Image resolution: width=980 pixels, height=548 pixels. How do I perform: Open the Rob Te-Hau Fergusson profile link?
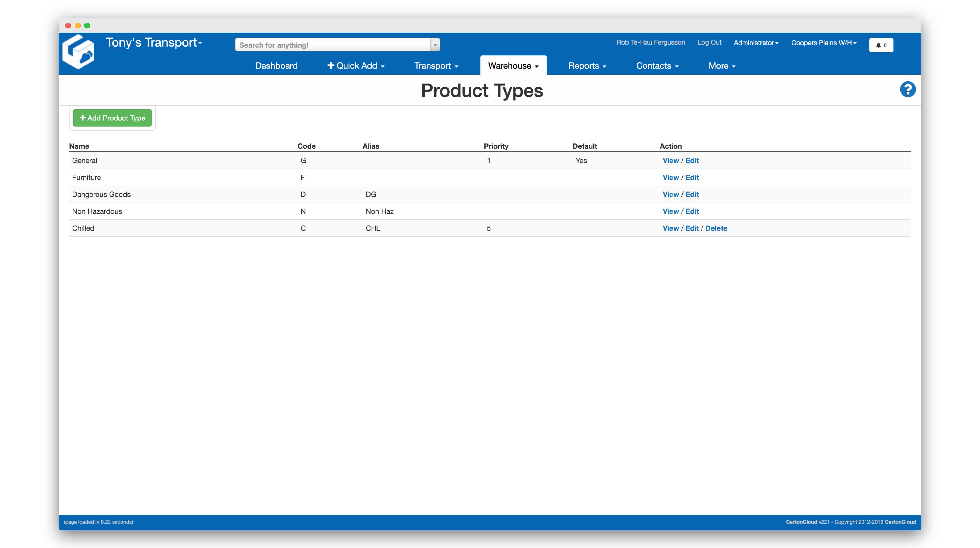[650, 42]
